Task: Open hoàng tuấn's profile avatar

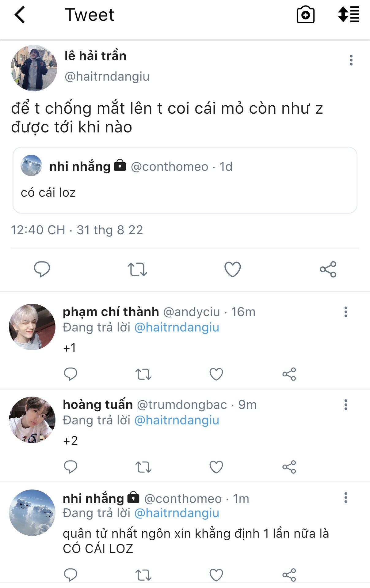Action: [x=32, y=420]
